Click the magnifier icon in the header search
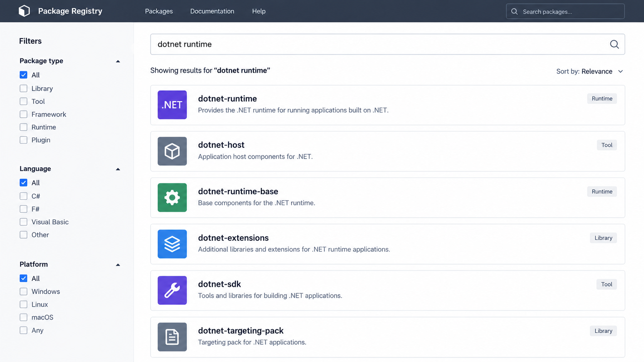Viewport: 644px width, 362px height. 514,12
